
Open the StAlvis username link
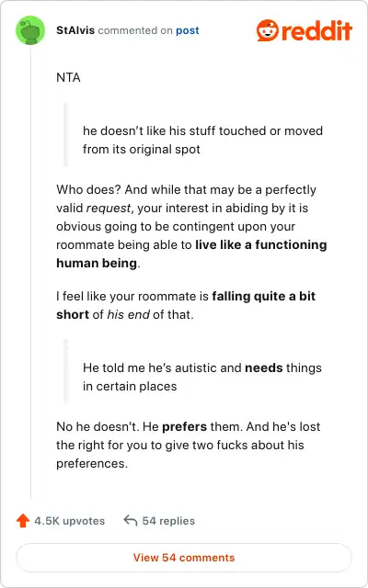click(75, 30)
